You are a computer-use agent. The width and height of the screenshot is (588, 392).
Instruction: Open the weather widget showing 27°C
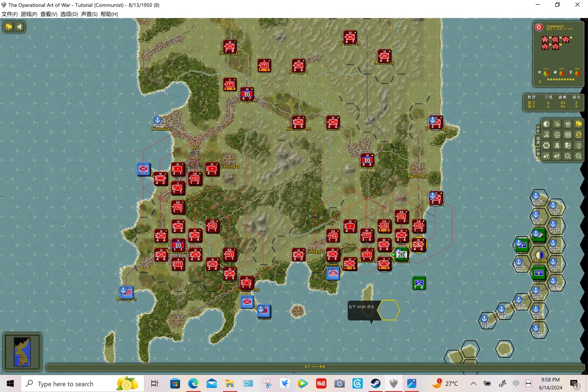[x=445, y=383]
